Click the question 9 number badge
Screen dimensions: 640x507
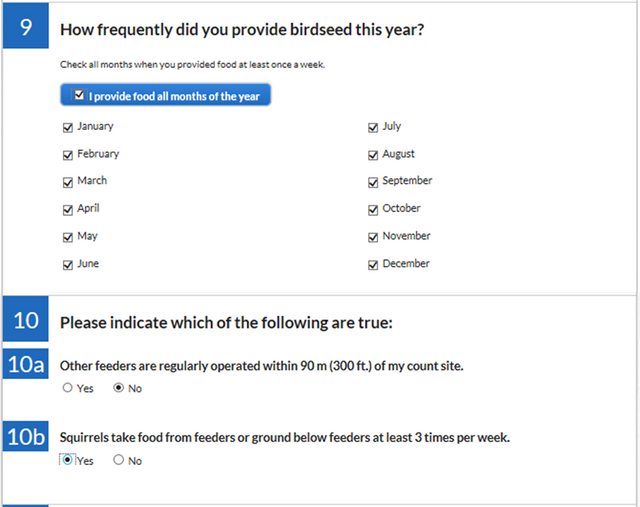tap(26, 28)
